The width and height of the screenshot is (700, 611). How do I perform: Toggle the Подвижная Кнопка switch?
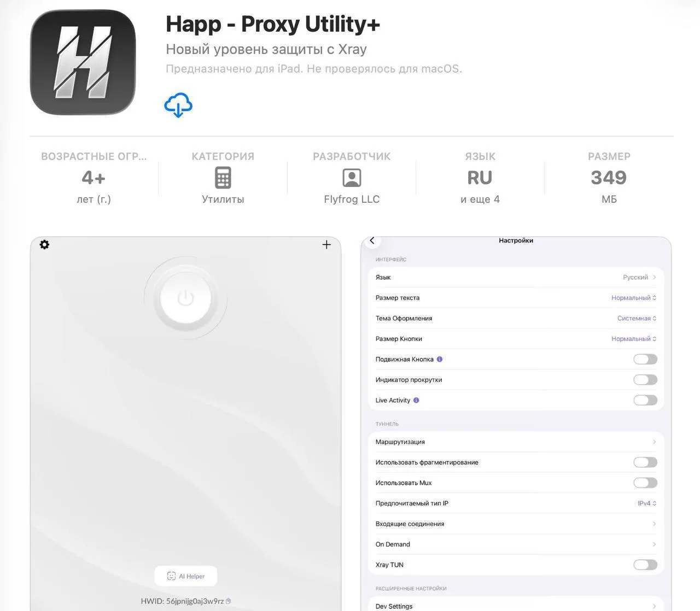(x=645, y=359)
